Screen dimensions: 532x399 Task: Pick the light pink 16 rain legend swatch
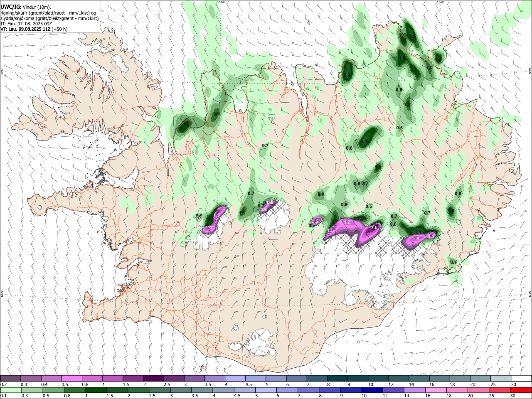tap(435, 390)
